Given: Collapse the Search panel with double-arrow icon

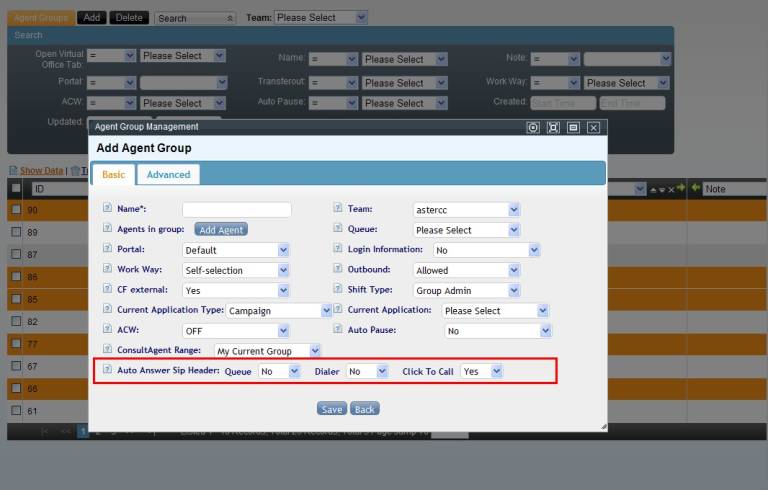Looking at the screenshot, I should tap(230, 18).
